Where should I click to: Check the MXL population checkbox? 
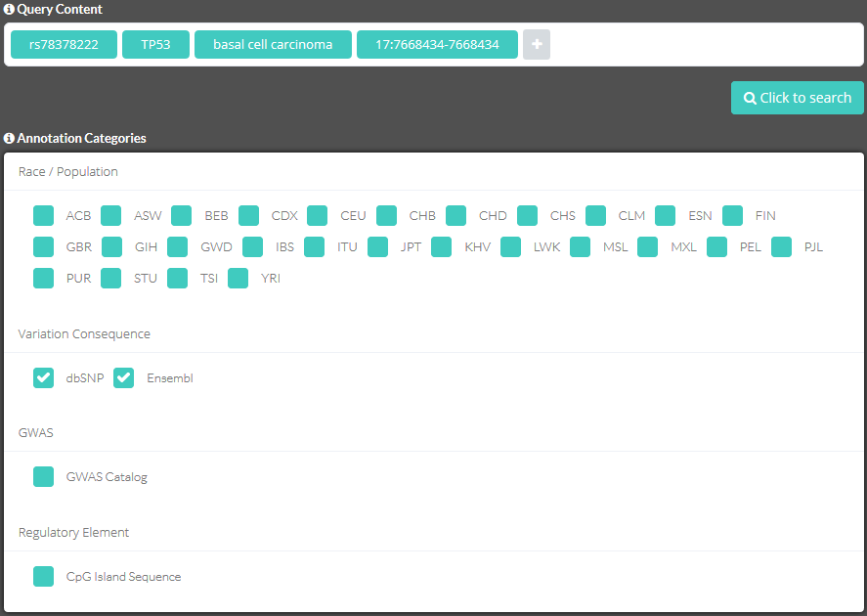[x=647, y=247]
